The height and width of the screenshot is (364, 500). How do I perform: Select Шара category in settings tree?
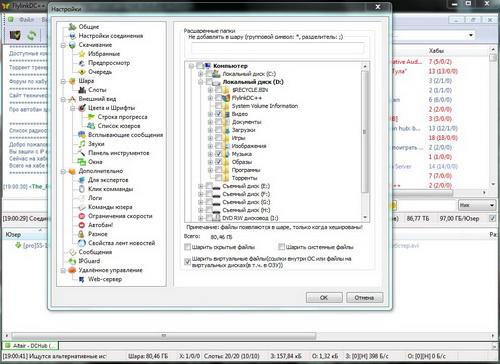point(86,81)
